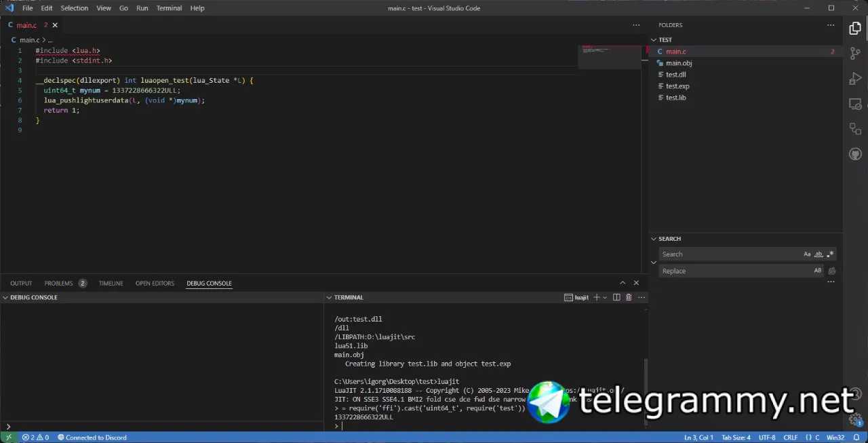Open the File menu
Screen dimensions: 868x443
click(27, 8)
